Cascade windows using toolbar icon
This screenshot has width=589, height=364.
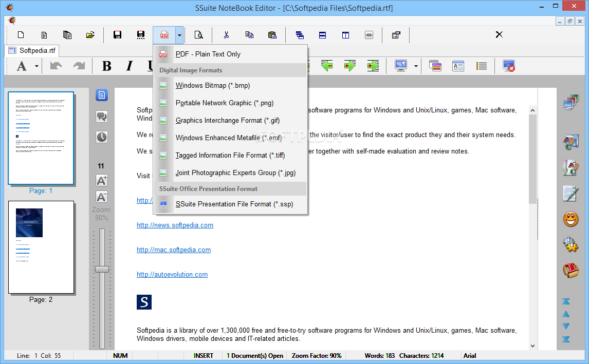click(x=300, y=35)
